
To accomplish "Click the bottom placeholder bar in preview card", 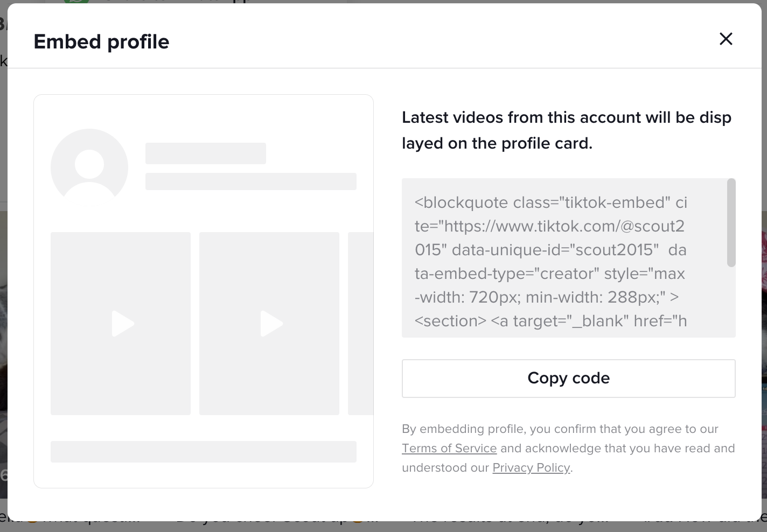I will 203,452.
